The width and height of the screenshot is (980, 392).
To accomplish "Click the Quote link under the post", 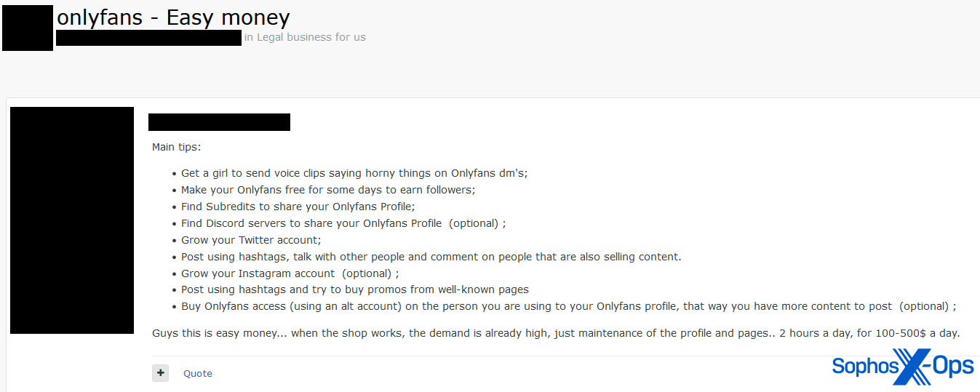I will point(198,374).
